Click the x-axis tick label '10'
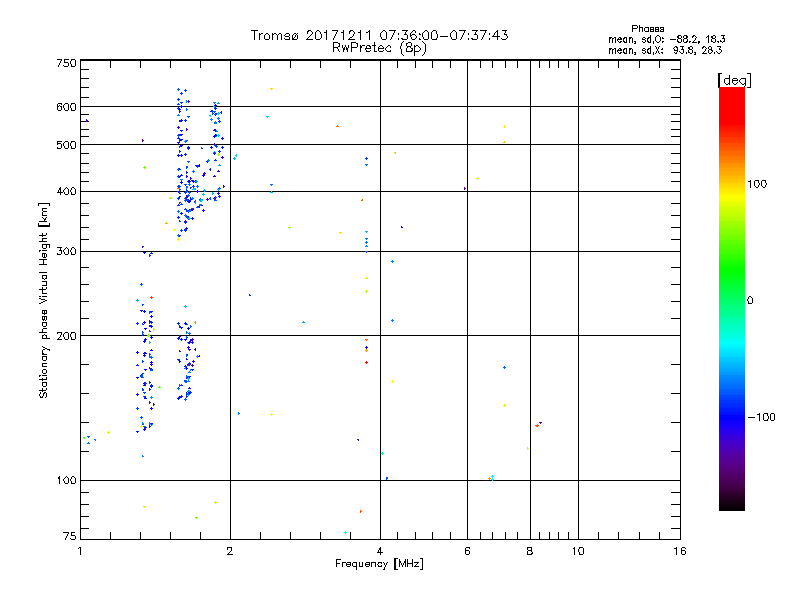This screenshot has height=600, width=800. click(578, 551)
